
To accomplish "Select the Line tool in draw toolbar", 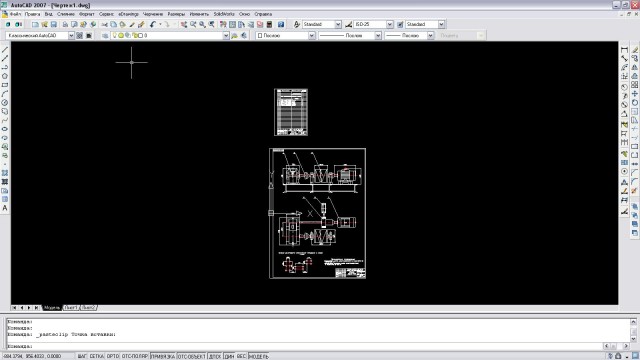I will point(5,49).
